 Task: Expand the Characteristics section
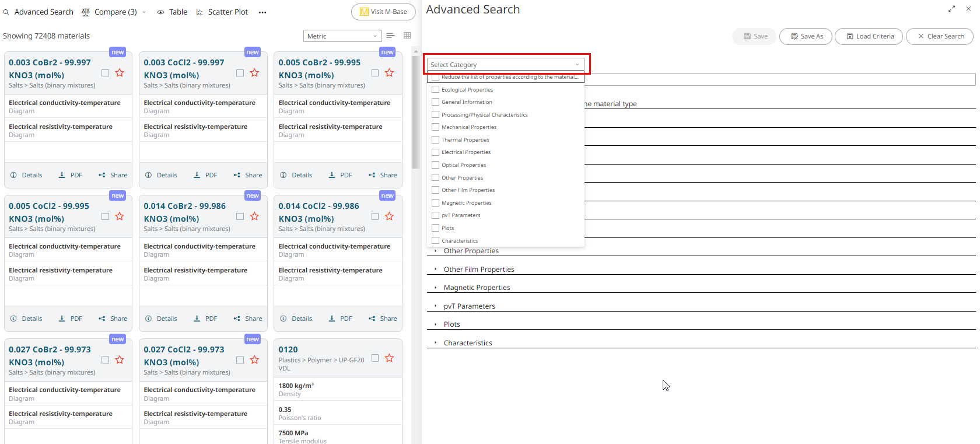pos(435,343)
